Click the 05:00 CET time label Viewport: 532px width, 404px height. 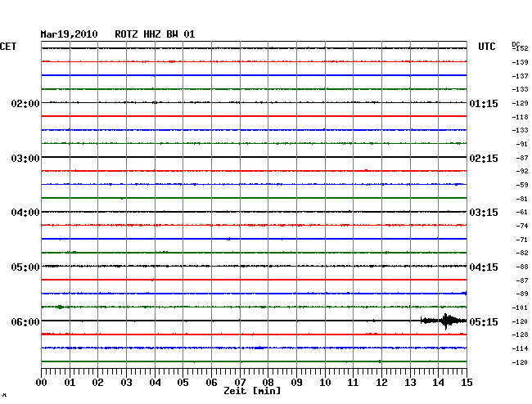click(25, 267)
